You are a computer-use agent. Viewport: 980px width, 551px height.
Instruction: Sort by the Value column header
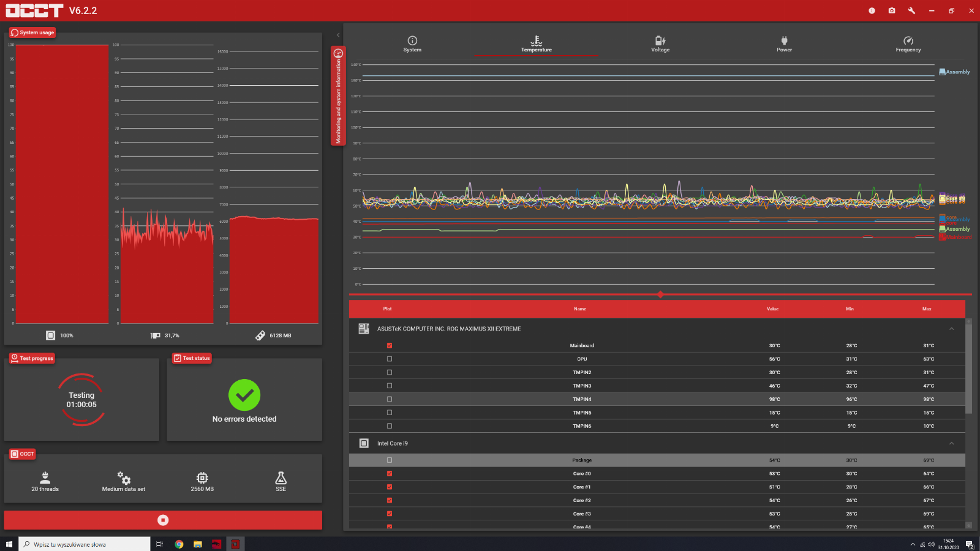(x=773, y=309)
